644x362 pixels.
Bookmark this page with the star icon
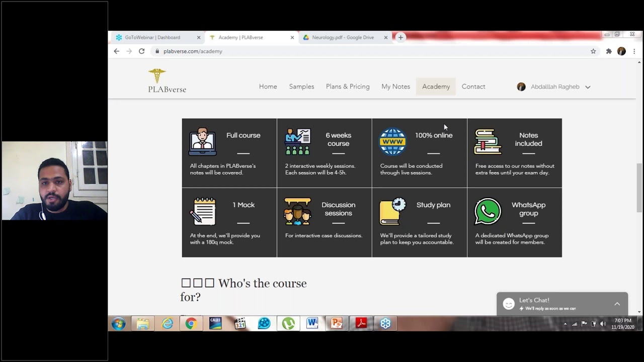[593, 51]
